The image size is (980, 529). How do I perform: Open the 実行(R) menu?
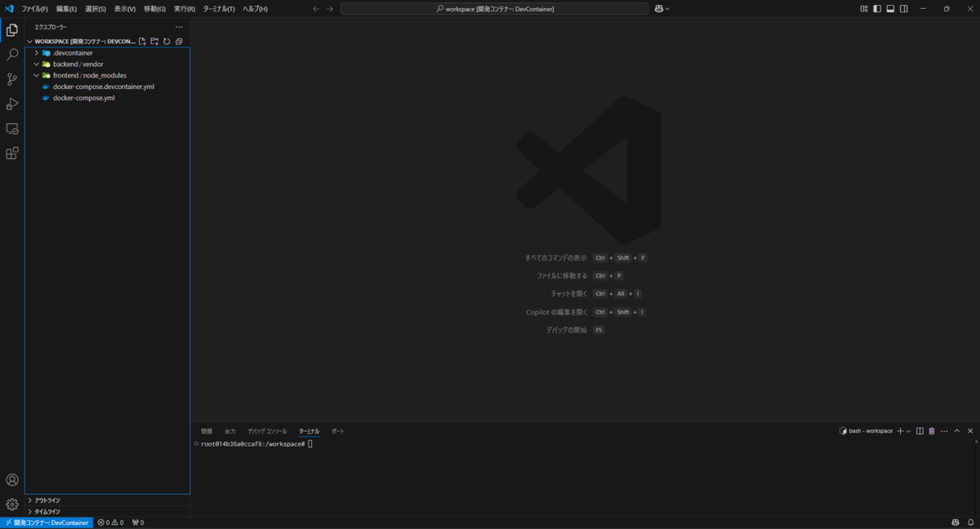(x=184, y=9)
